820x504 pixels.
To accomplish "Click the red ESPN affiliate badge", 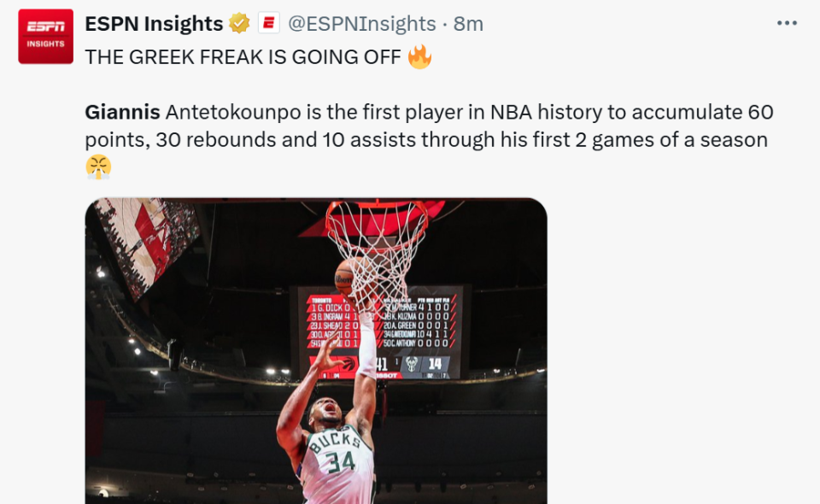I will pos(269,24).
